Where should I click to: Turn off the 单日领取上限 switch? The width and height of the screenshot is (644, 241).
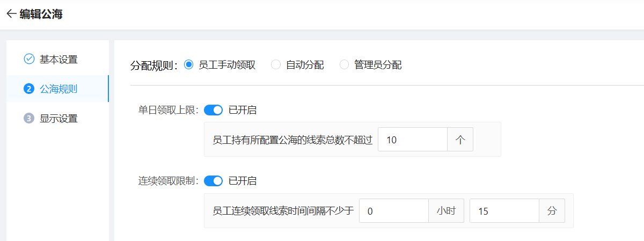click(x=214, y=110)
